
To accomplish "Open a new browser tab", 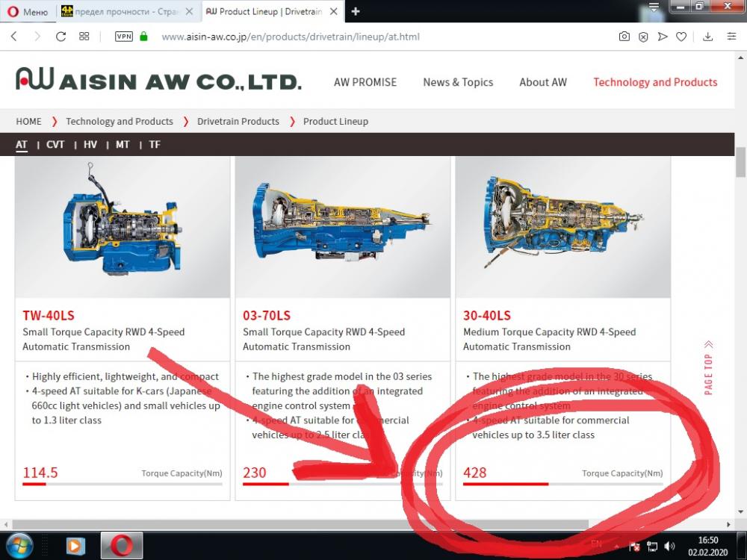I will 356,11.
